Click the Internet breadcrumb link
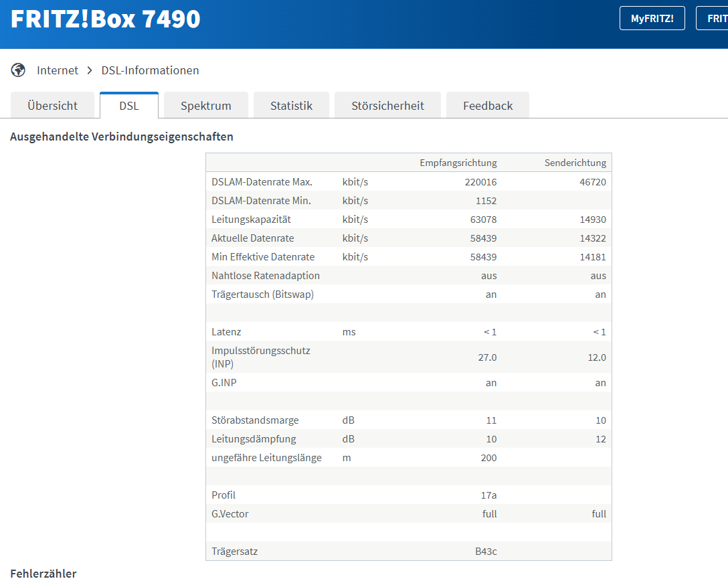This screenshot has height=583, width=728. point(58,70)
